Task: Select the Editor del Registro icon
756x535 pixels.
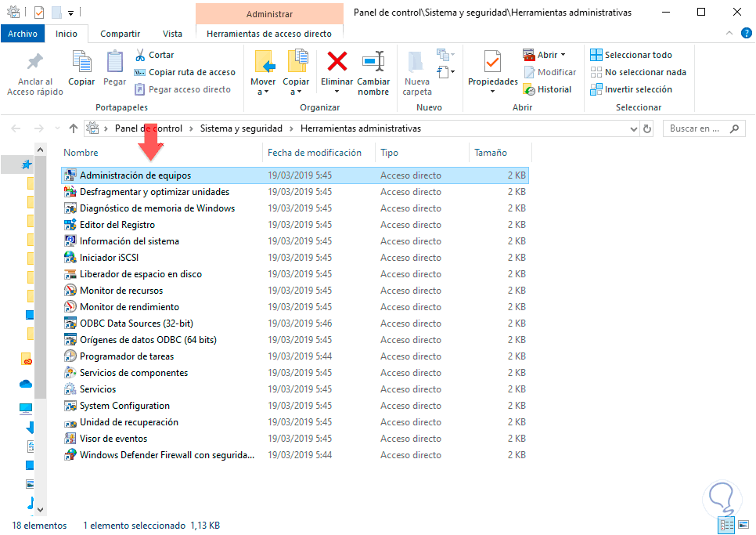Action: pyautogui.click(x=70, y=224)
